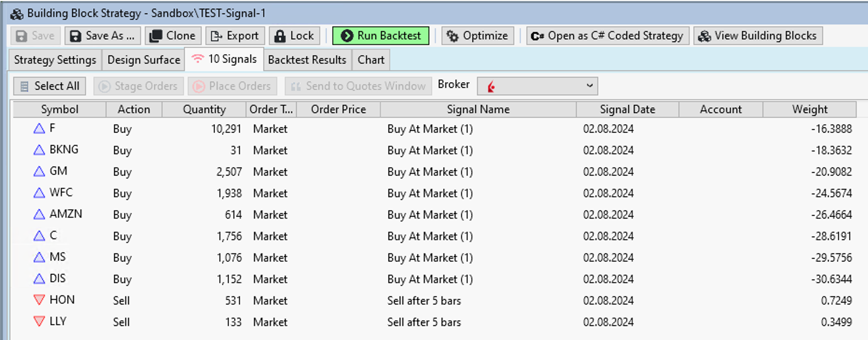Click the blue buy triangle for AMZN
This screenshot has width=868, height=340.
point(39,214)
